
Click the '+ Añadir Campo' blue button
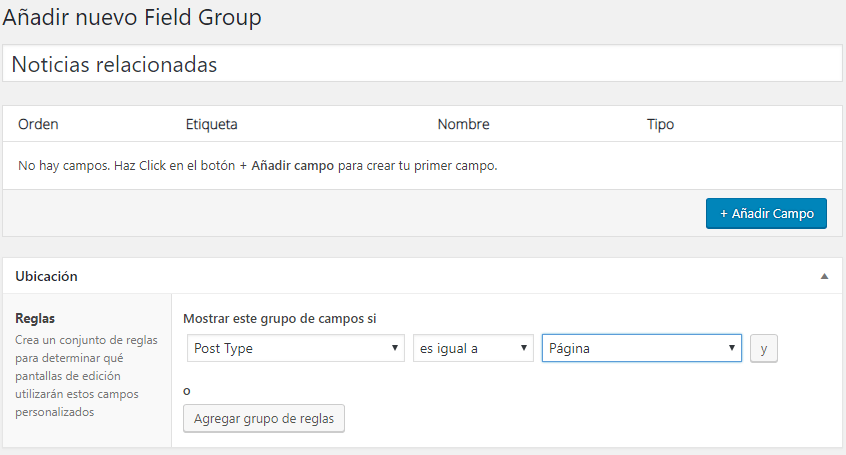coord(766,213)
